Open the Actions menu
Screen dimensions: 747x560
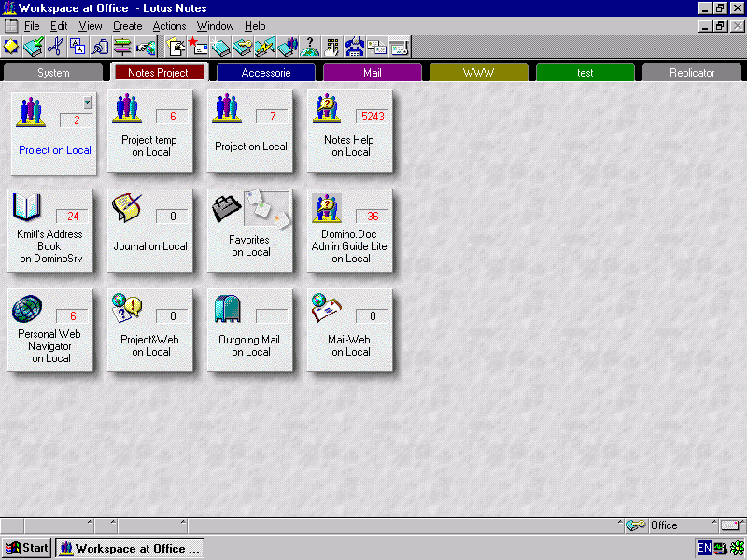[x=169, y=26]
